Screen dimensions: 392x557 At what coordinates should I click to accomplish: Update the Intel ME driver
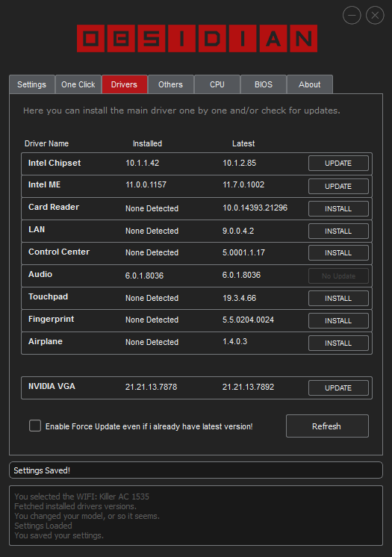(338, 187)
